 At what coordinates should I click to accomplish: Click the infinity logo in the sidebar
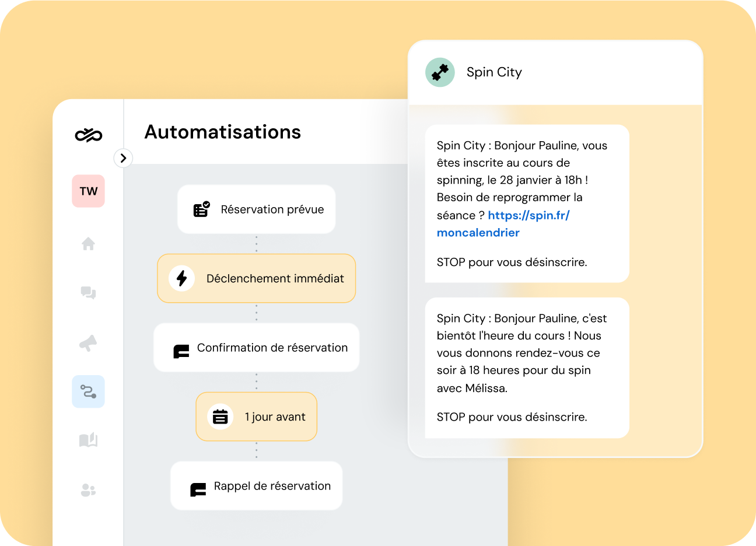pos(89,135)
